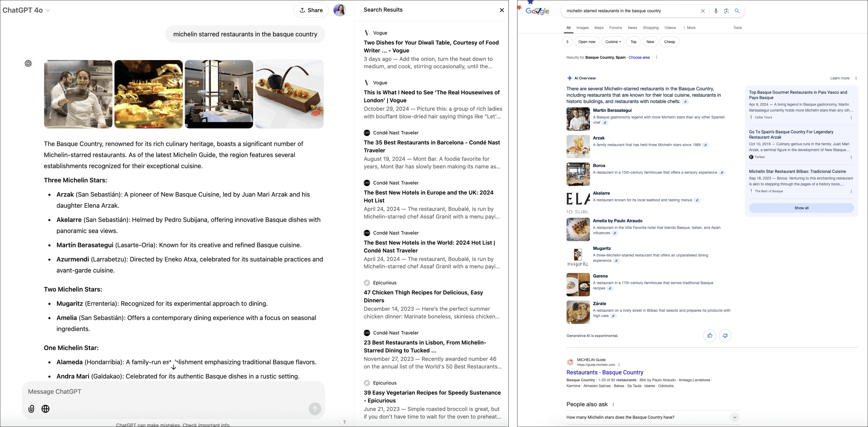The height and width of the screenshot is (427, 868).
Task: Click the AI Overview sparkle icon
Action: click(x=569, y=78)
